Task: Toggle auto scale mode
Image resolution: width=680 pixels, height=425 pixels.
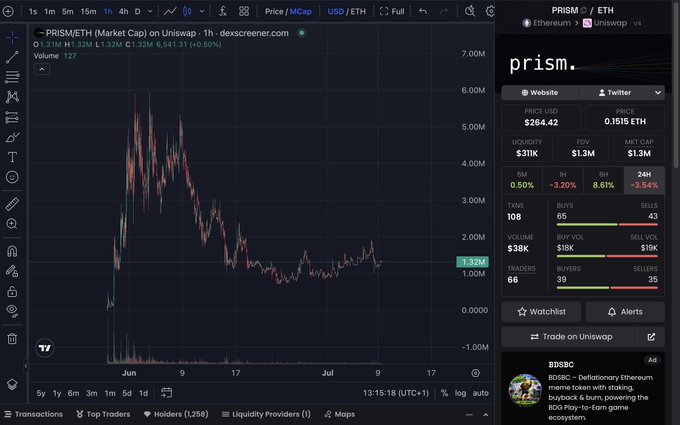Action: [x=481, y=393]
